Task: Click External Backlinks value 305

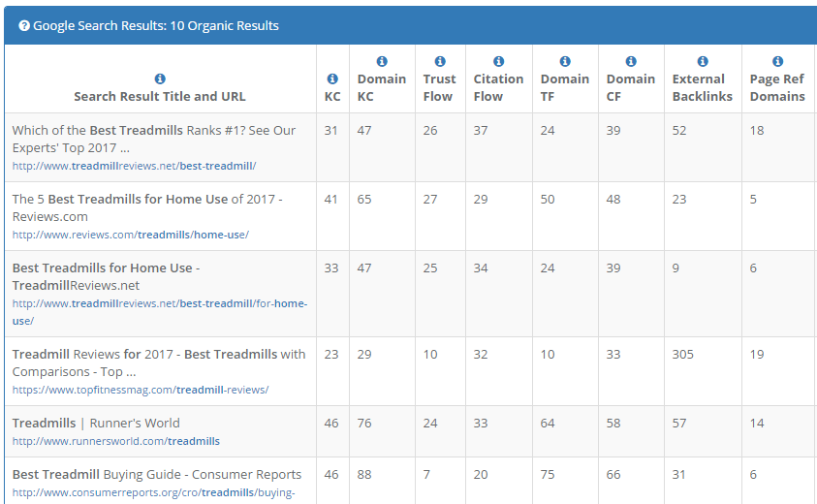Action: point(682,355)
